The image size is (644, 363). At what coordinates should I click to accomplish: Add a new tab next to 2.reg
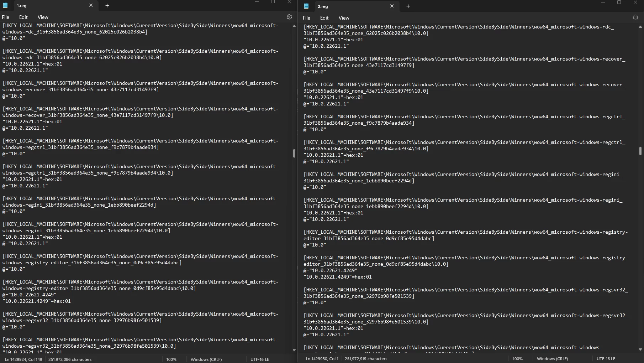pos(408,6)
